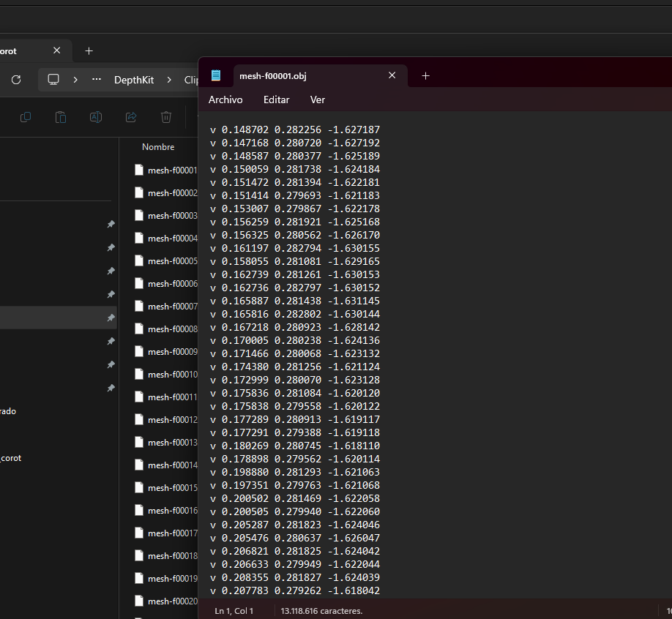Open the Archivo menu in Notepad

(x=225, y=100)
